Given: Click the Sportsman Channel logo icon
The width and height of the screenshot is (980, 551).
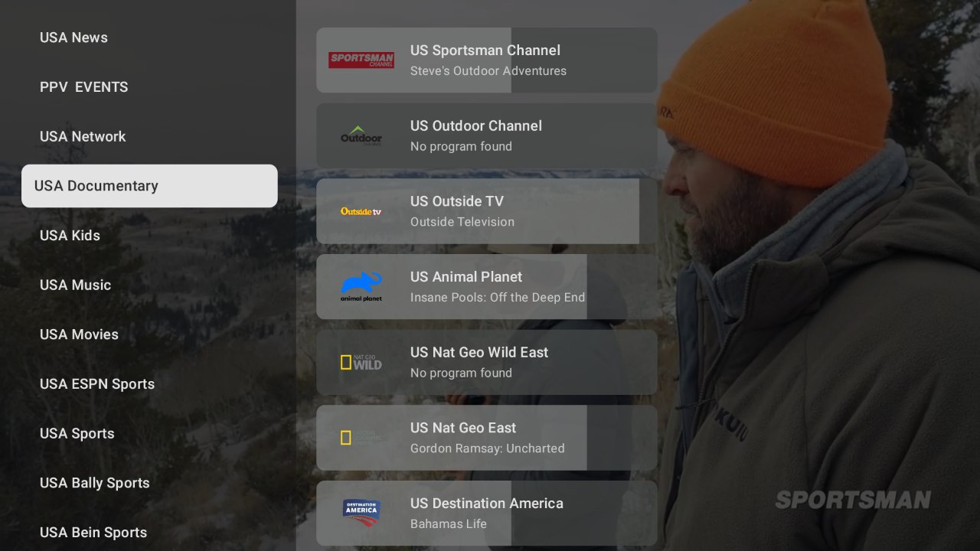Looking at the screenshot, I should coord(361,60).
